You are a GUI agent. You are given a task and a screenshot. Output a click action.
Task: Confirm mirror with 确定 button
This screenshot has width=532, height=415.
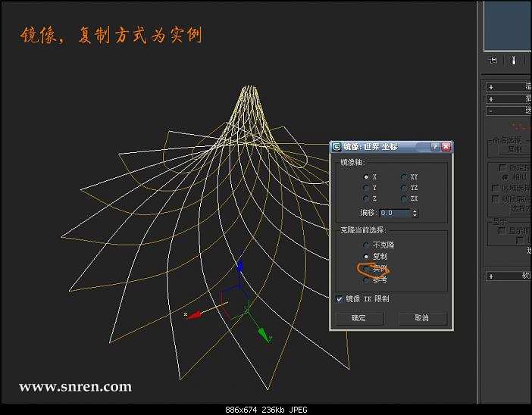[x=359, y=318]
